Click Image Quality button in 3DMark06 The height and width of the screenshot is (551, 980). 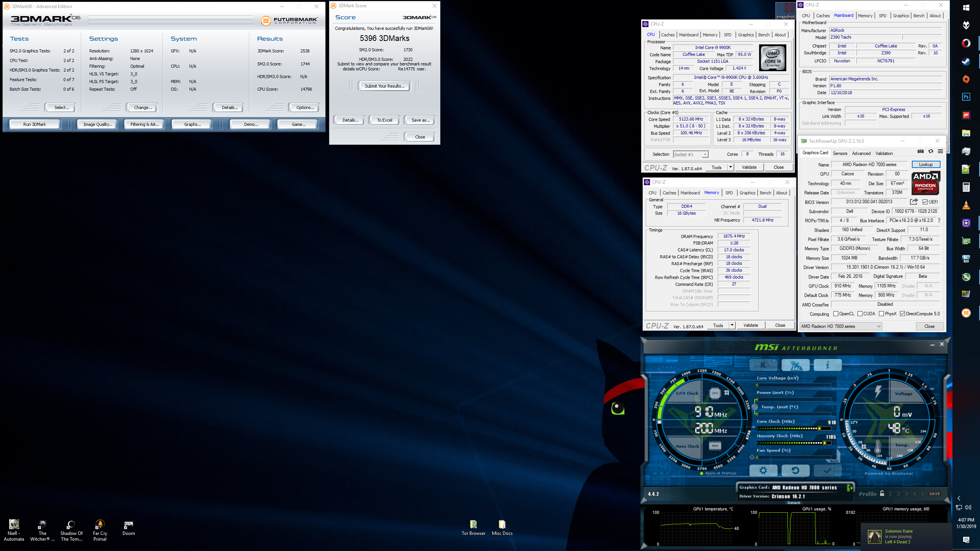coord(98,124)
